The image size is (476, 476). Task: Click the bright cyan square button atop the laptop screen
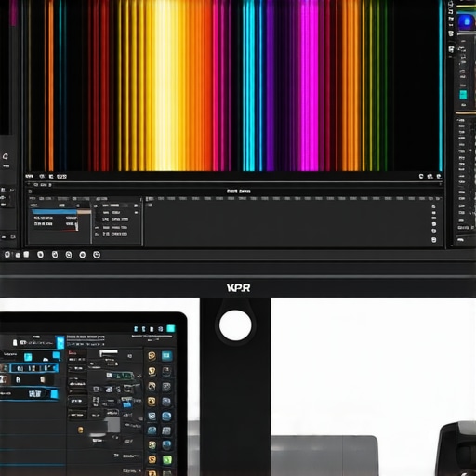pyautogui.click(x=171, y=328)
